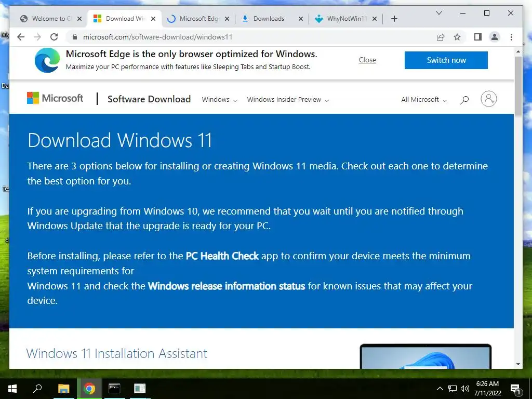This screenshot has height=399, width=532.
Task: Open Command Prompt from the taskbar
Action: 114,389
